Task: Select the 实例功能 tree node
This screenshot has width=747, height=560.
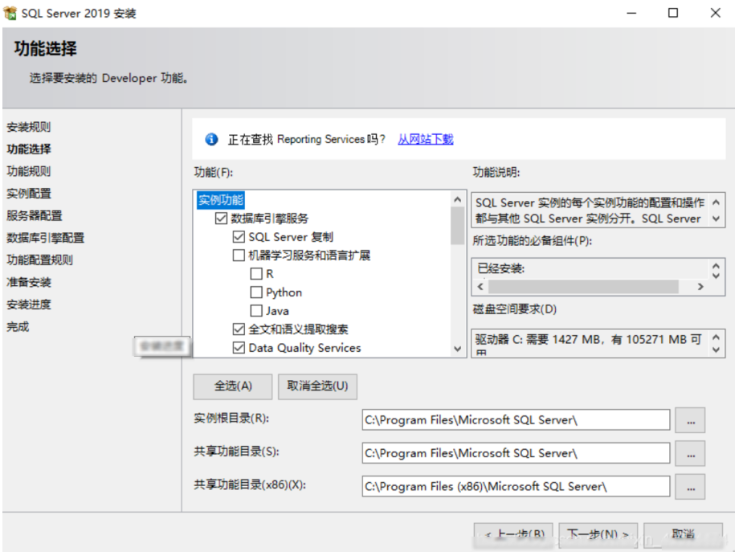Action: pos(221,200)
